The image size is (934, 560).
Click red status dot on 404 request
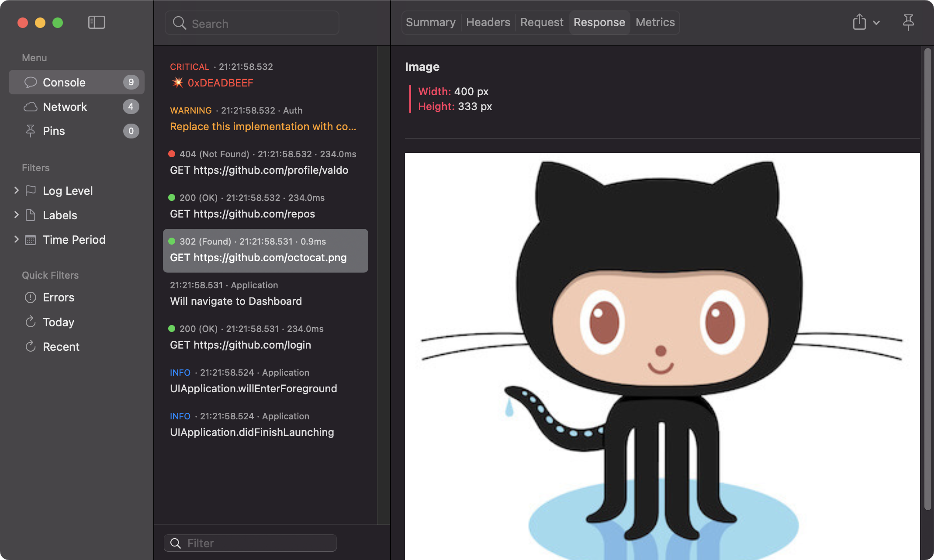172,154
